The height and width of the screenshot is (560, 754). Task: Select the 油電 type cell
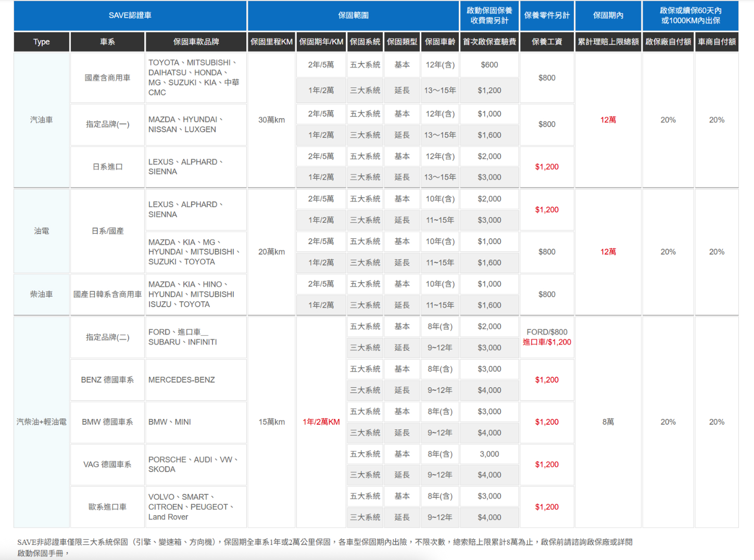pos(42,231)
